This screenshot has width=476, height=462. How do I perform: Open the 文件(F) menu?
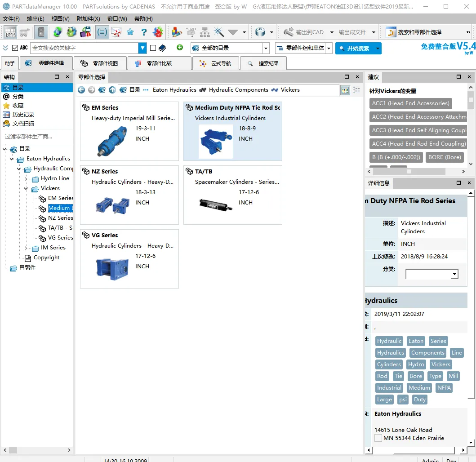click(11, 19)
